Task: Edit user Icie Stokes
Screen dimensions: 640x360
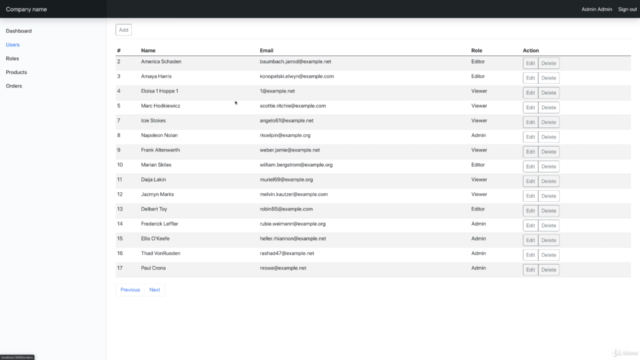Action: 530,122
